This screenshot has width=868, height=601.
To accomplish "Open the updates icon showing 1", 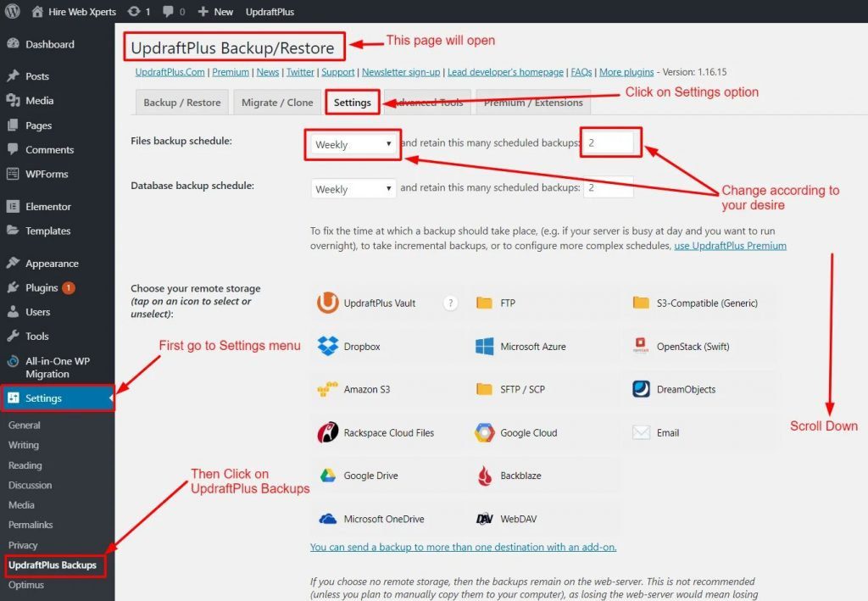I will click(x=133, y=12).
